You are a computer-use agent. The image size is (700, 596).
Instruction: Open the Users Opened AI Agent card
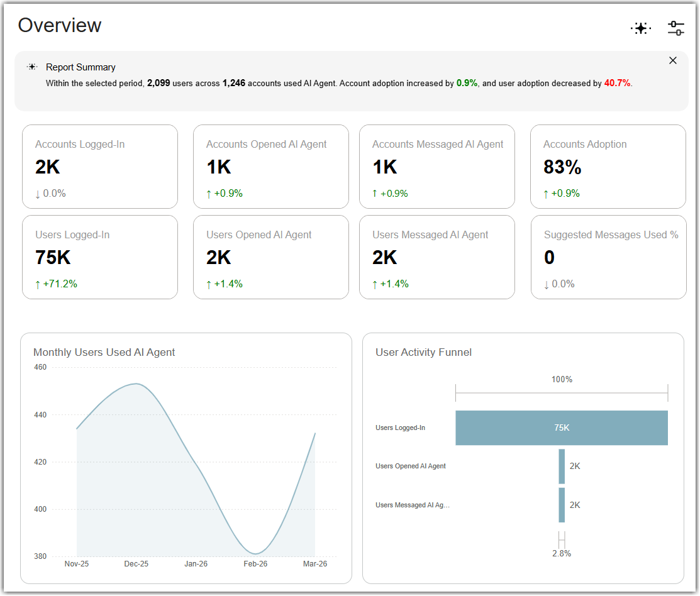click(x=271, y=257)
